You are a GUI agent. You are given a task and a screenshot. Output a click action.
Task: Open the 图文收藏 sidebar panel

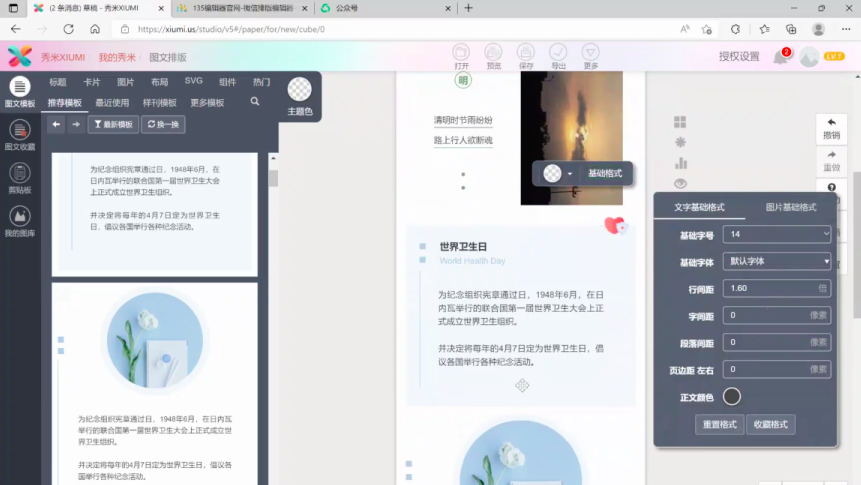(x=20, y=135)
